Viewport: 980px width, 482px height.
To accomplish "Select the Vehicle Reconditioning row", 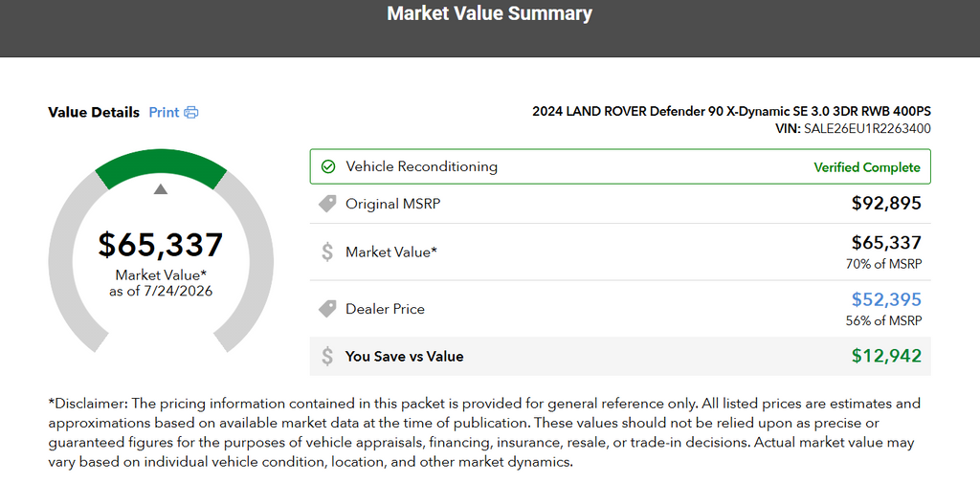I will coord(620,166).
